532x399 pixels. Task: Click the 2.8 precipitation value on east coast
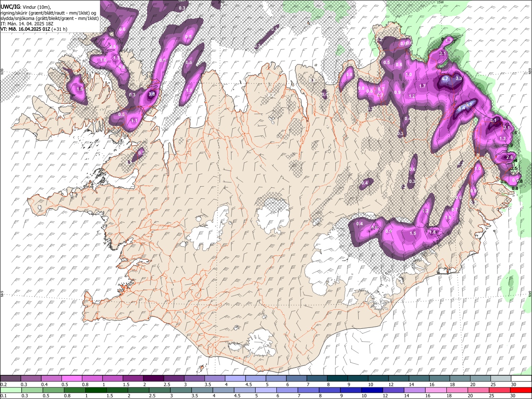pyautogui.click(x=510, y=157)
